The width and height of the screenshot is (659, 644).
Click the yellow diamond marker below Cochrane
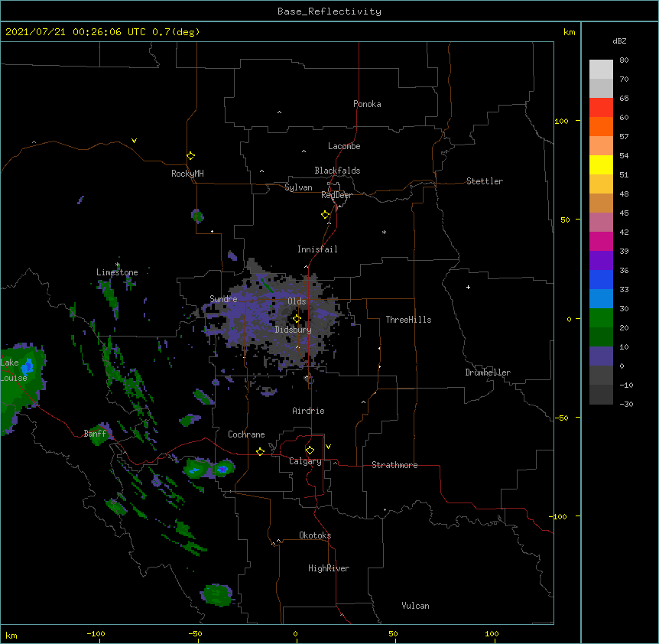[260, 451]
